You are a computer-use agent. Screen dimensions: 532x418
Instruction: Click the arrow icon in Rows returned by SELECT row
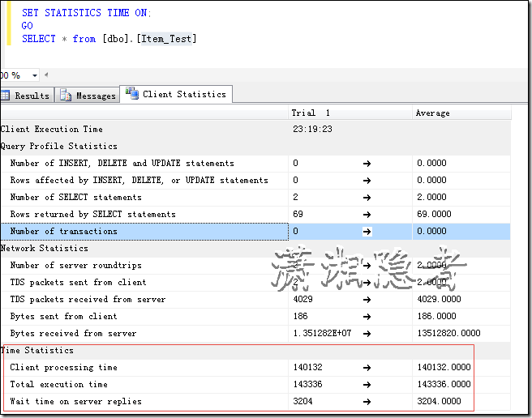coord(367,214)
